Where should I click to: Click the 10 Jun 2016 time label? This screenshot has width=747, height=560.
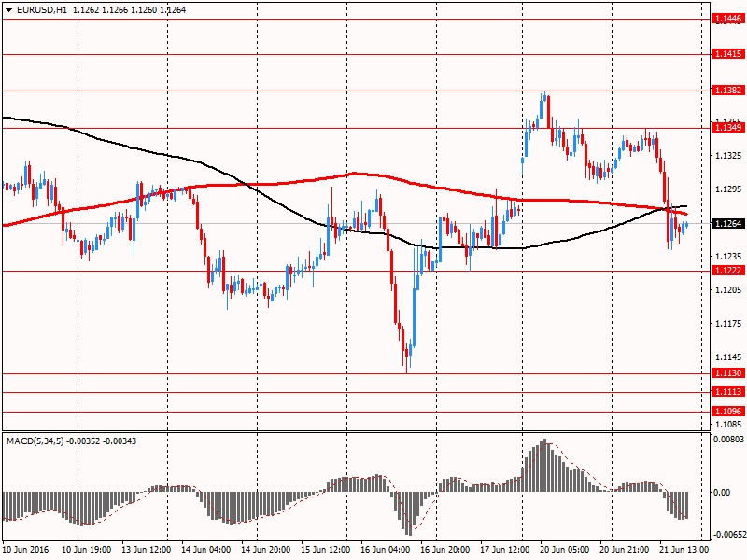point(25,549)
